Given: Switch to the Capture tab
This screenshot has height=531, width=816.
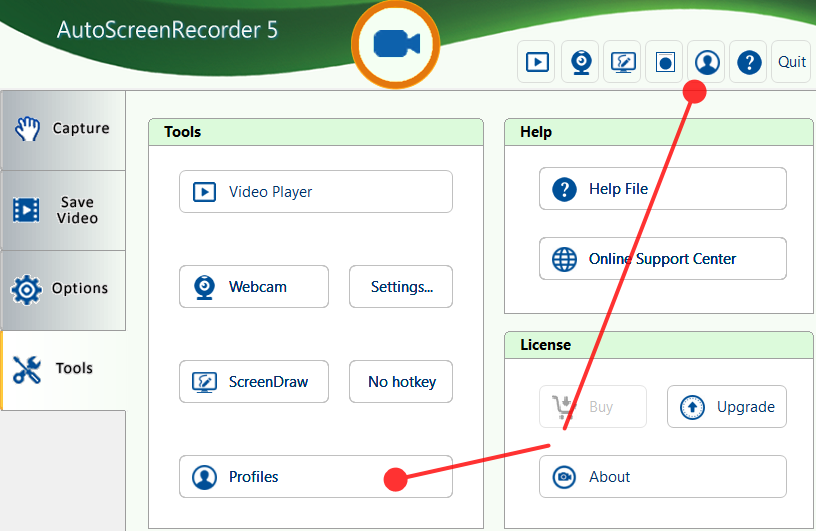Looking at the screenshot, I should (63, 129).
